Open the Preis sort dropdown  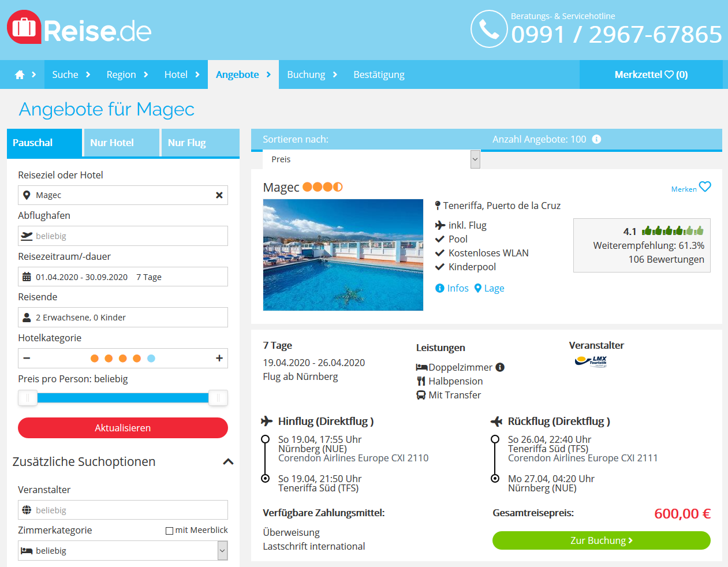371,159
